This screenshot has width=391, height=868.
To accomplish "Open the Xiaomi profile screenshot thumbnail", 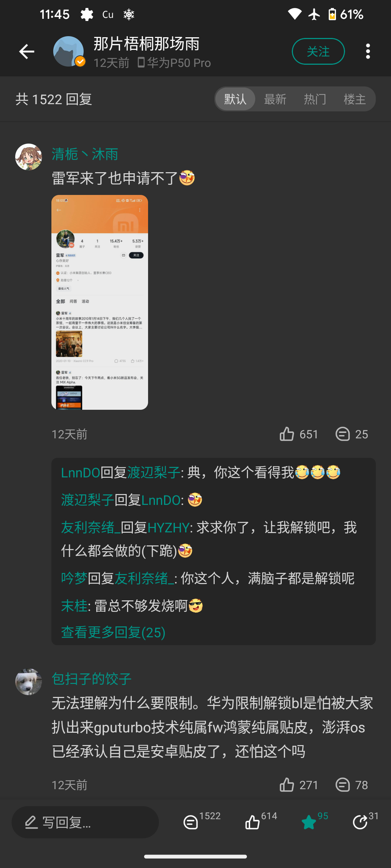I will point(100,302).
